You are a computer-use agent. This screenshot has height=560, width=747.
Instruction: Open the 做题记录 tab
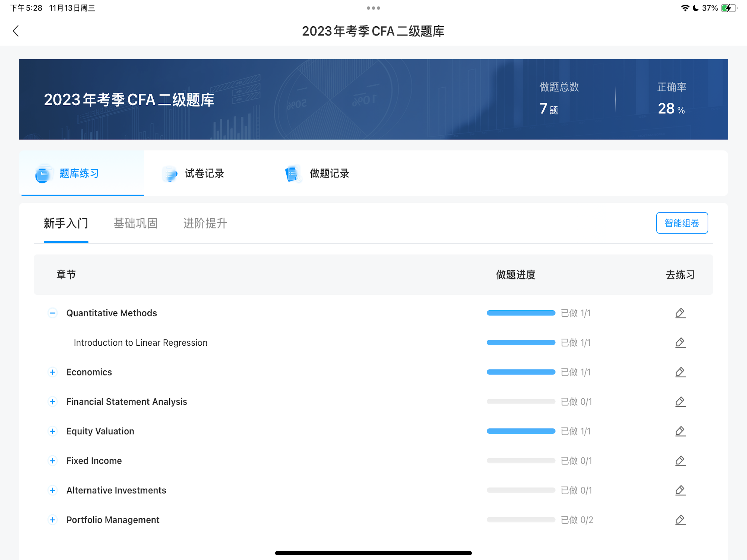pyautogui.click(x=329, y=173)
